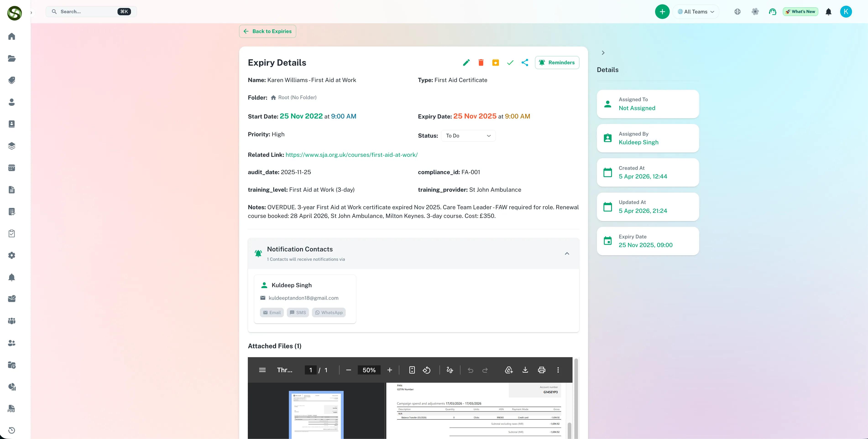Screen dimensions: 868x439
Task: Click the print icon in PDF toolbar
Action: (x=541, y=370)
